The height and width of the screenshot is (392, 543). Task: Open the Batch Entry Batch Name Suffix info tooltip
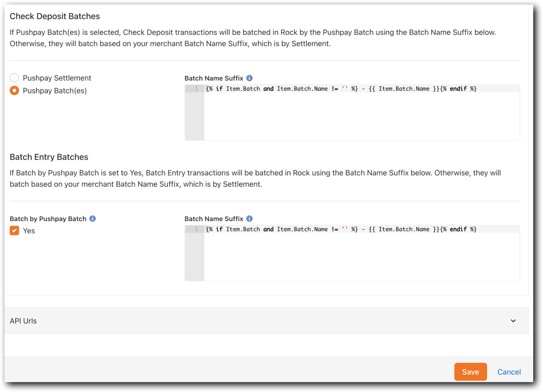(250, 218)
